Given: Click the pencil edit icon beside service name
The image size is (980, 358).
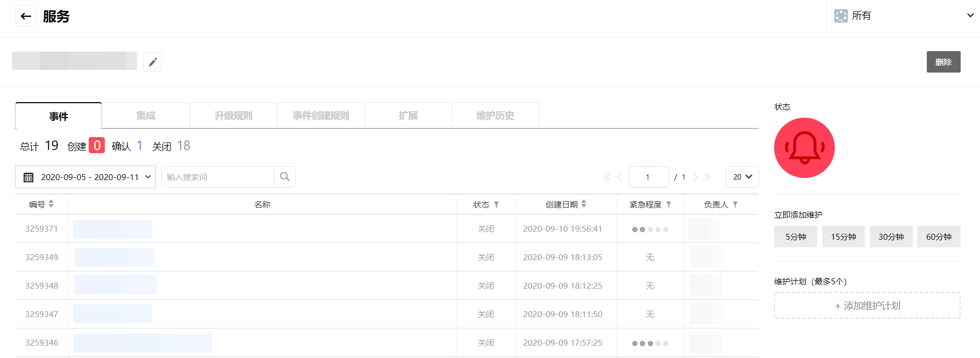Looking at the screenshot, I should click(153, 62).
